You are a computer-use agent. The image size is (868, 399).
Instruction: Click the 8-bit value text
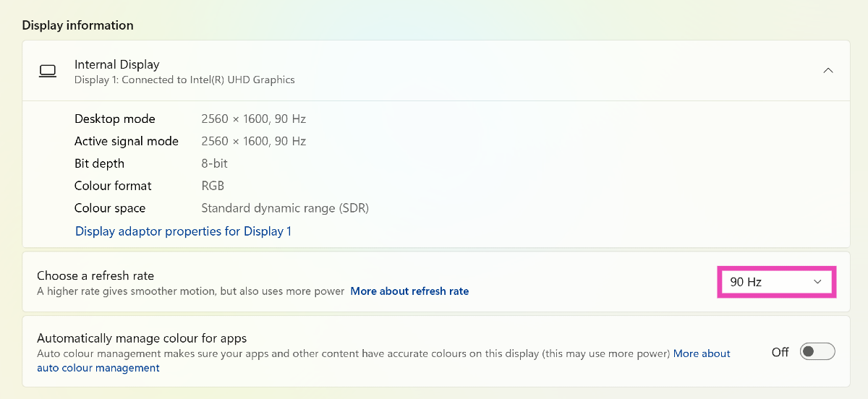pos(213,163)
